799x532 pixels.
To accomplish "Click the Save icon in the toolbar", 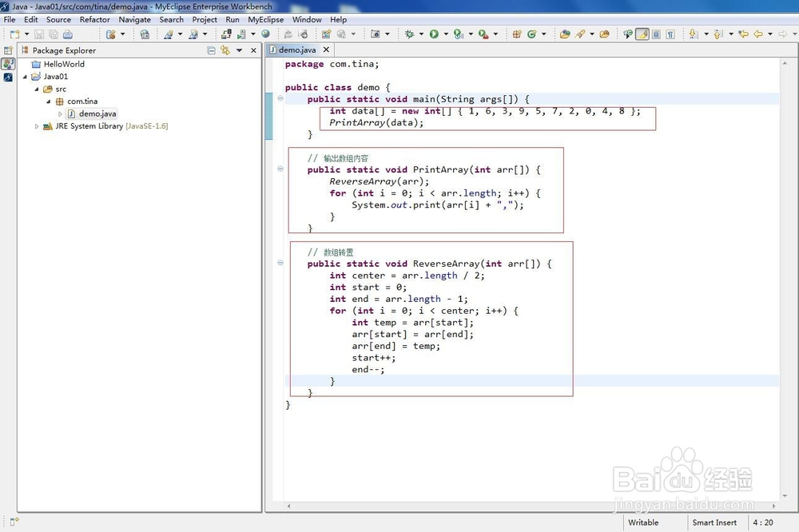I will [x=39, y=34].
